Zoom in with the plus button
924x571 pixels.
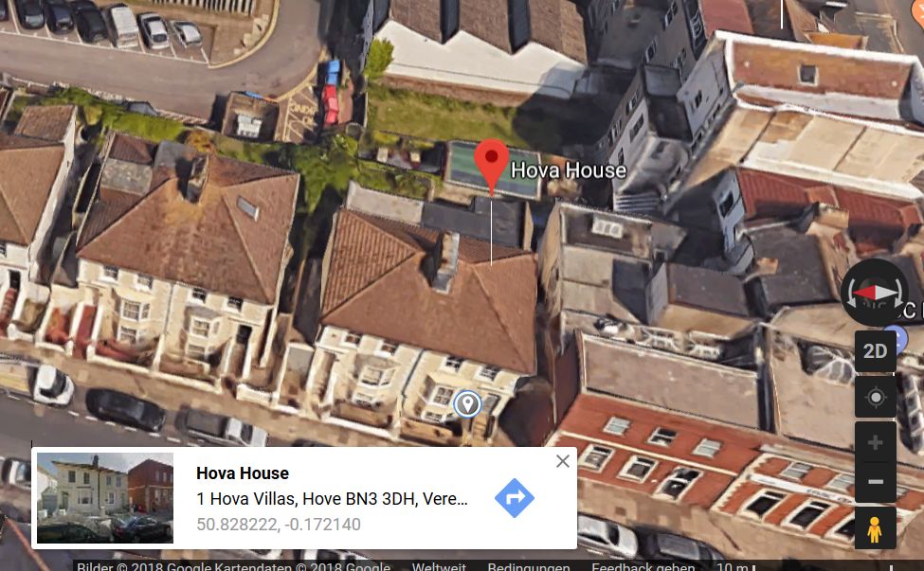tap(876, 442)
